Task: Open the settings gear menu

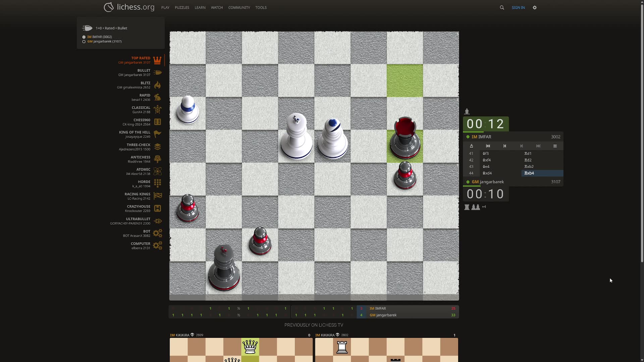Action: pyautogui.click(x=535, y=7)
